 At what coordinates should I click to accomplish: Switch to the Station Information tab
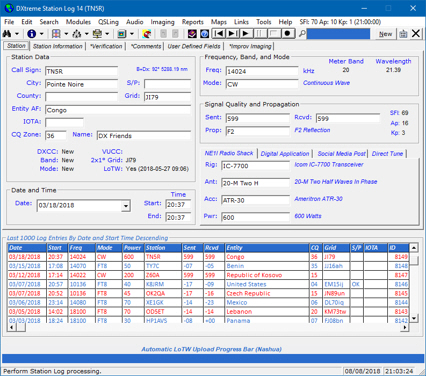58,46
